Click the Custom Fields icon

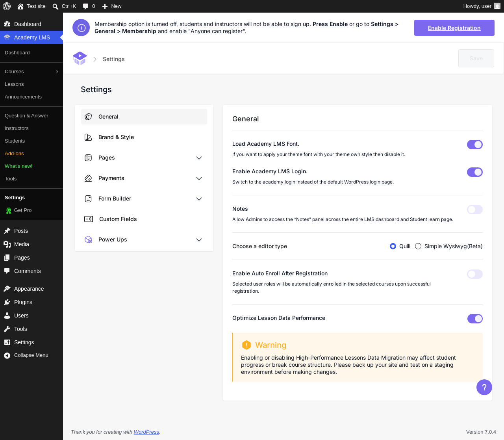pos(89,219)
